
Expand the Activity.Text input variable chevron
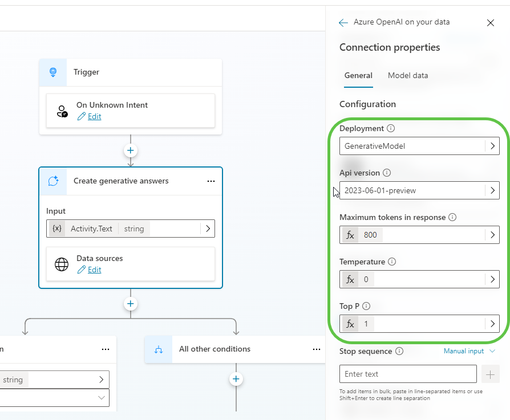pos(208,229)
